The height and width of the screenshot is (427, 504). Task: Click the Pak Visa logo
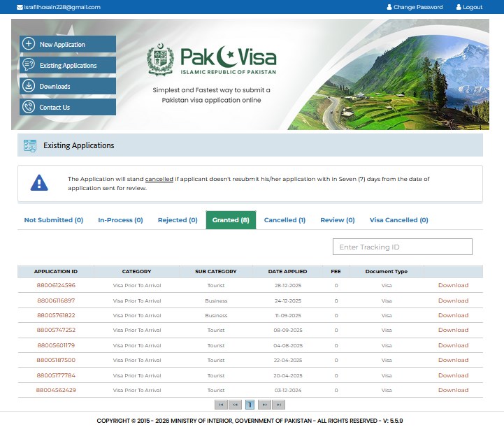tap(212, 61)
